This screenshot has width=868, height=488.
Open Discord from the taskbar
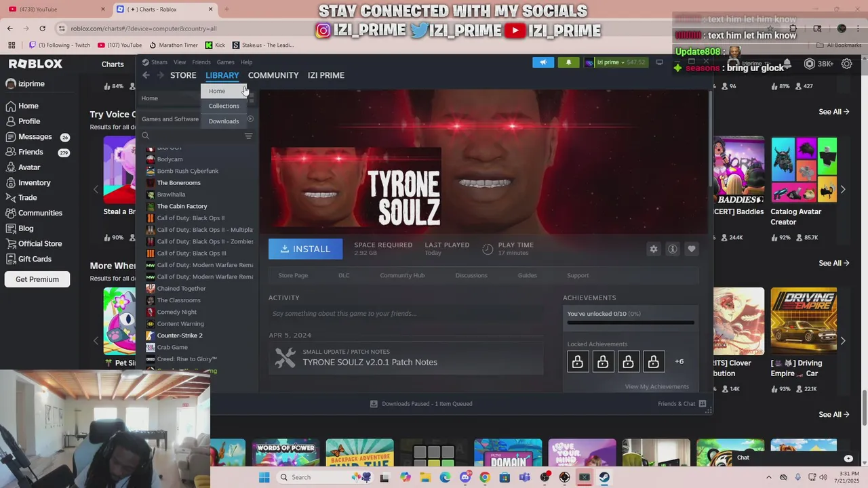click(x=465, y=477)
